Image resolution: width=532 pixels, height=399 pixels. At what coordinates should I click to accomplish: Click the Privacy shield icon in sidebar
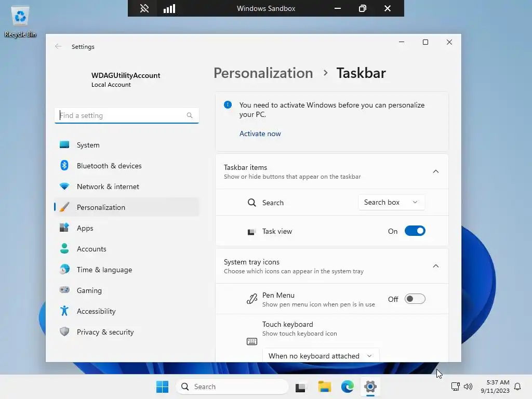pyautogui.click(x=64, y=331)
